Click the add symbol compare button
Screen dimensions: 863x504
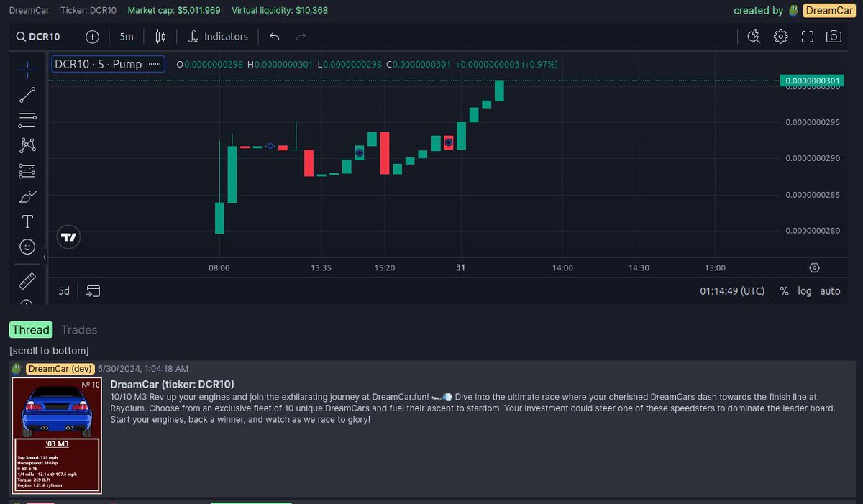93,37
